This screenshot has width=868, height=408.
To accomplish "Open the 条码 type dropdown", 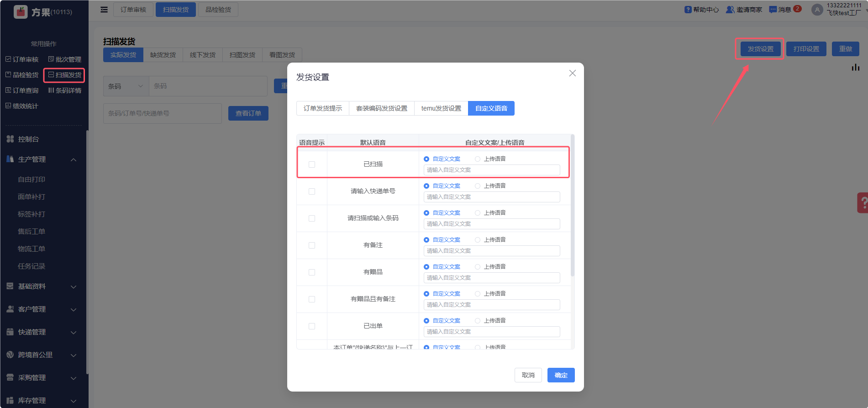I will [x=126, y=86].
